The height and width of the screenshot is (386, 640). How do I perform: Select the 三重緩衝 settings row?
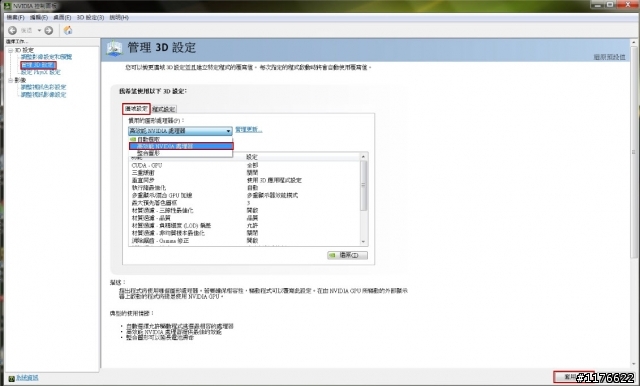[245, 173]
